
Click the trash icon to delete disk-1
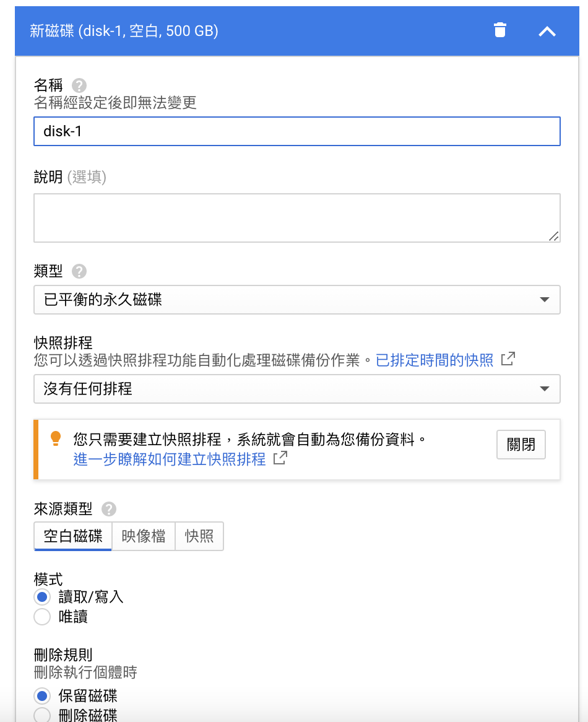pos(500,30)
